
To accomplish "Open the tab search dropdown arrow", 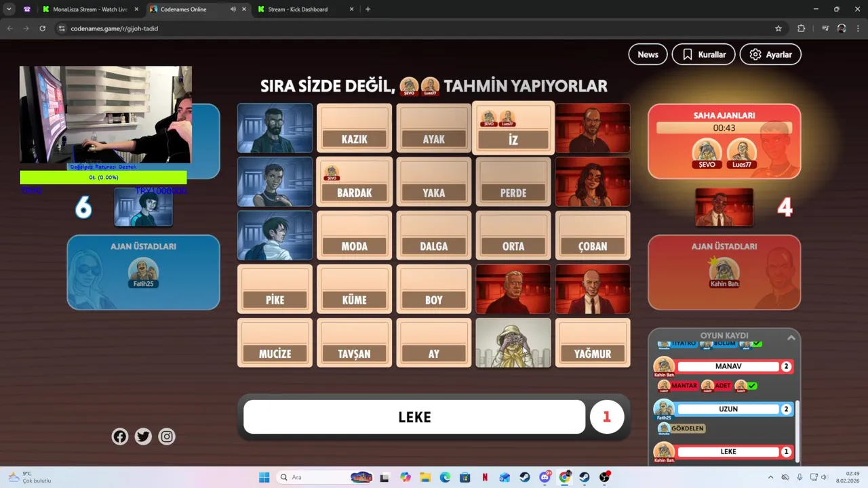I will point(9,9).
